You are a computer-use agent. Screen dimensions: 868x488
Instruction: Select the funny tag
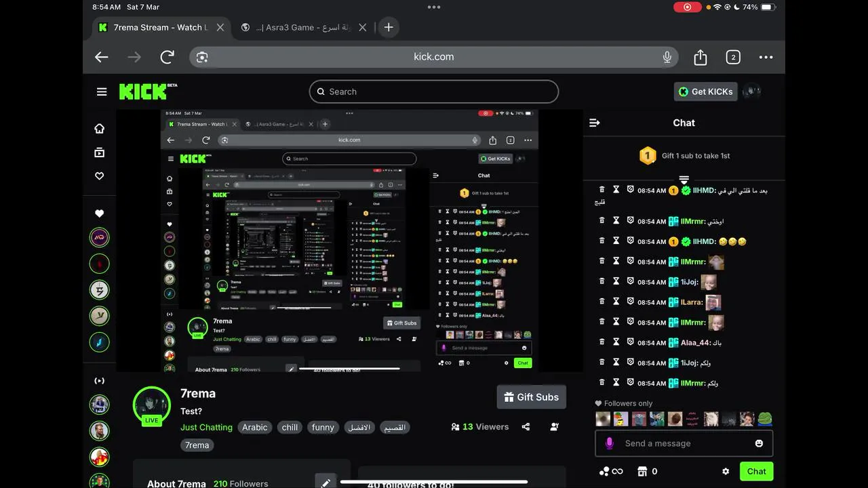click(323, 427)
